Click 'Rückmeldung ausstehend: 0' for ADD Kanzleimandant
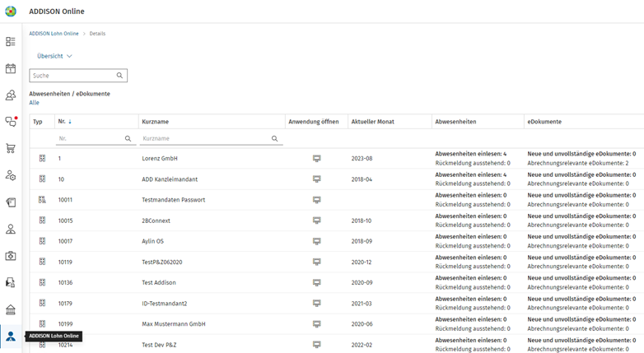This screenshot has width=644, height=353. tap(473, 183)
